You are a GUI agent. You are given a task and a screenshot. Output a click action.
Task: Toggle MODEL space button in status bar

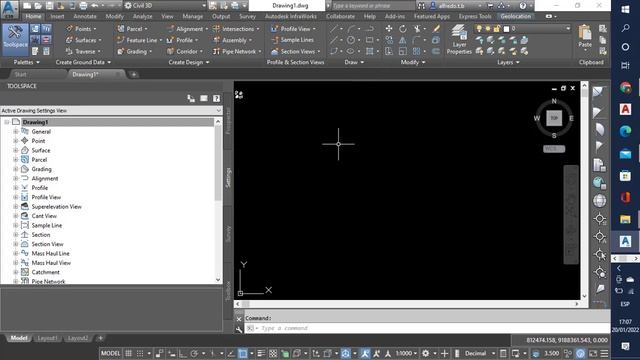pos(110,353)
